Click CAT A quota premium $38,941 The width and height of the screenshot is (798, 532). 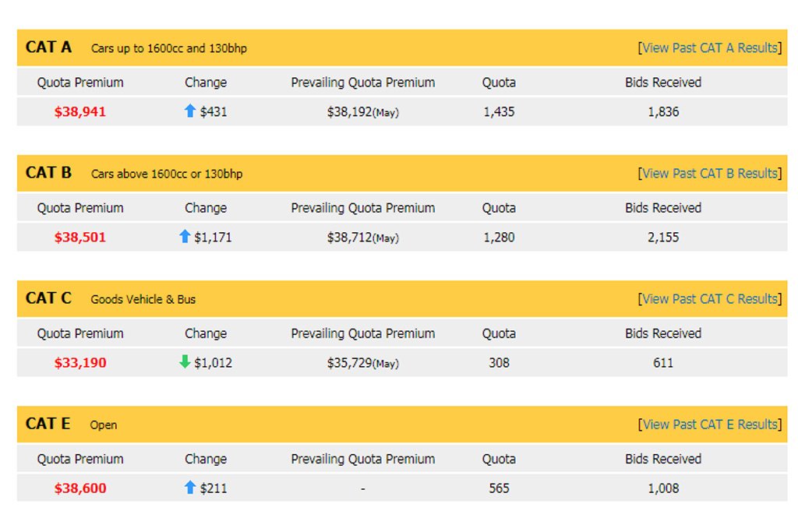(x=80, y=112)
